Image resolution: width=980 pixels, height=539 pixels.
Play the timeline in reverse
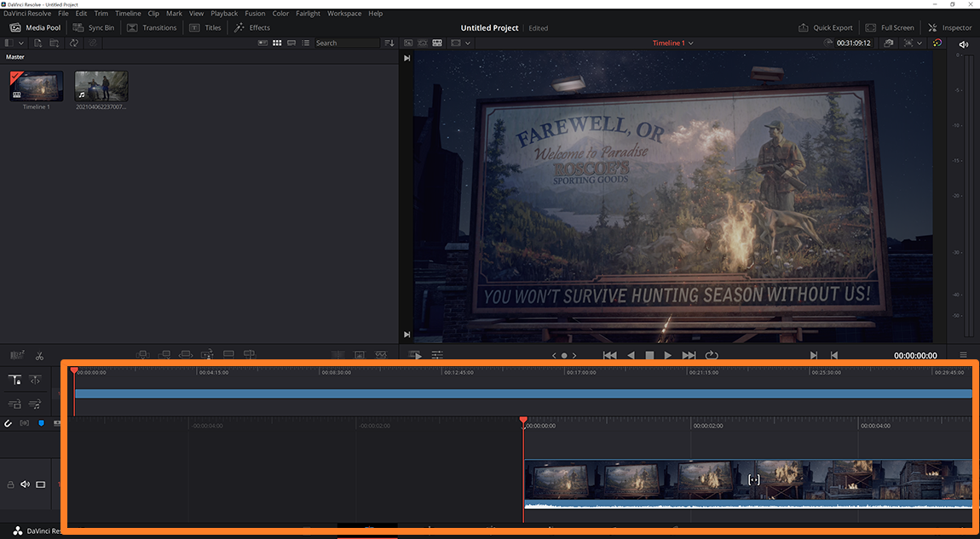tap(631, 355)
